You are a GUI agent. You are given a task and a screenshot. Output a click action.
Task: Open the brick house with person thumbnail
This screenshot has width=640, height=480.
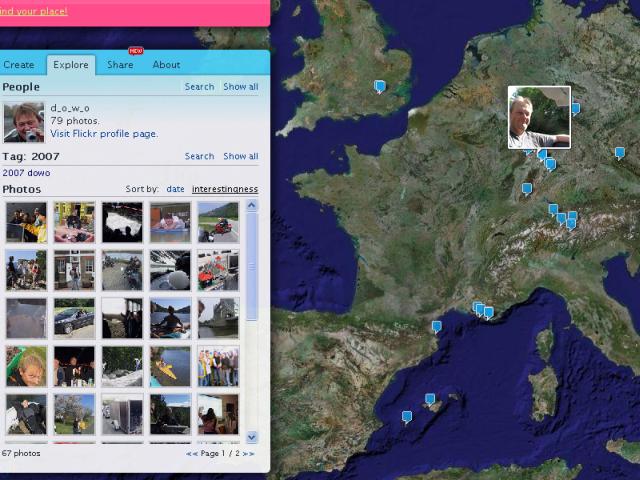[x=74, y=270]
